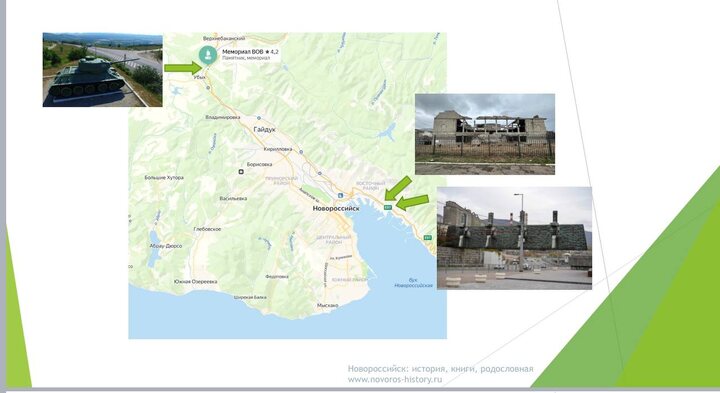
Task: Click the Мысхако label on the map
Action: click(x=327, y=305)
